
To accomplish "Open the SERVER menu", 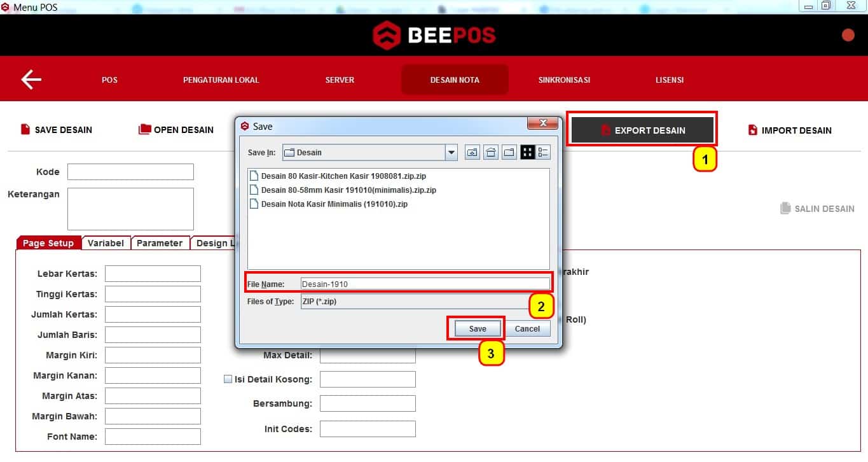I will [340, 80].
